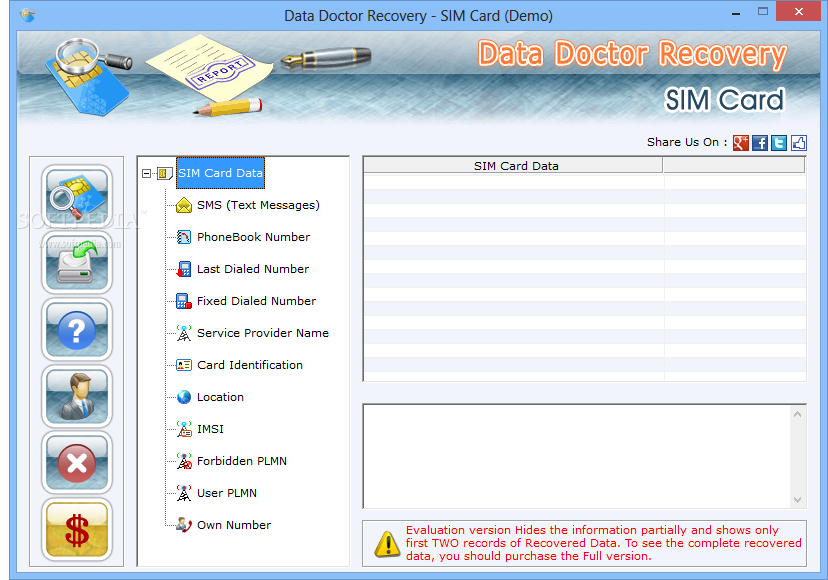Select Service Provider Name entry
The width and height of the screenshot is (828, 580).
pyautogui.click(x=262, y=333)
